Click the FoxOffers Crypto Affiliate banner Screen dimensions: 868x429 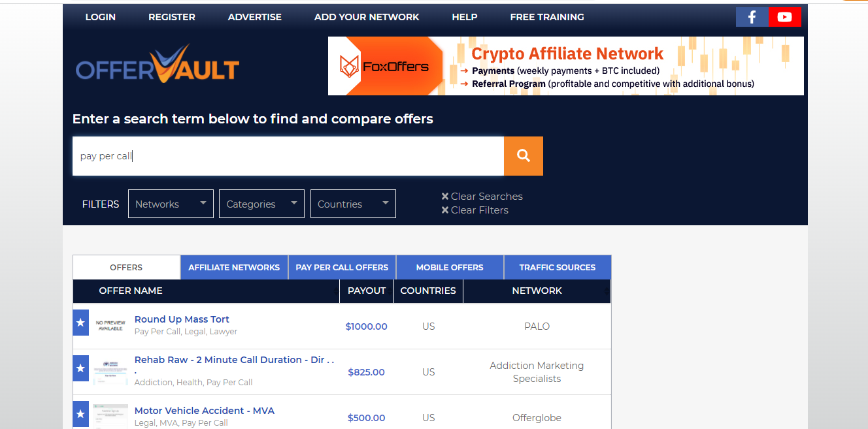(x=566, y=66)
